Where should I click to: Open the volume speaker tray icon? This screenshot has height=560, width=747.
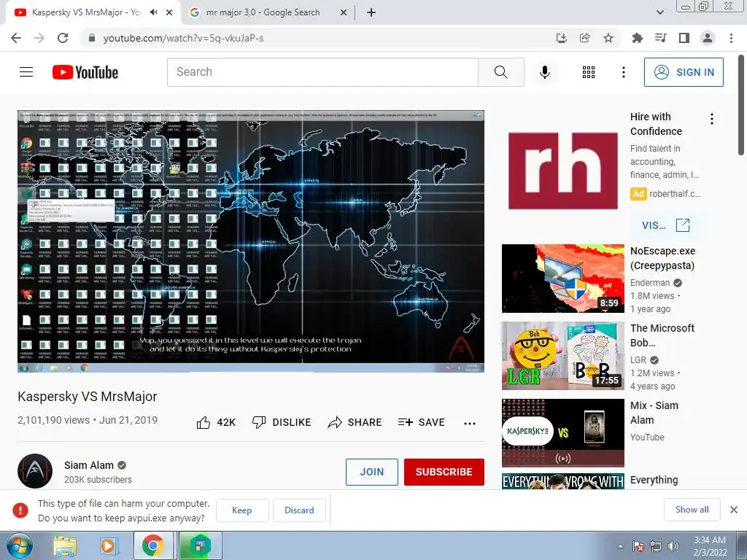pyautogui.click(x=673, y=546)
